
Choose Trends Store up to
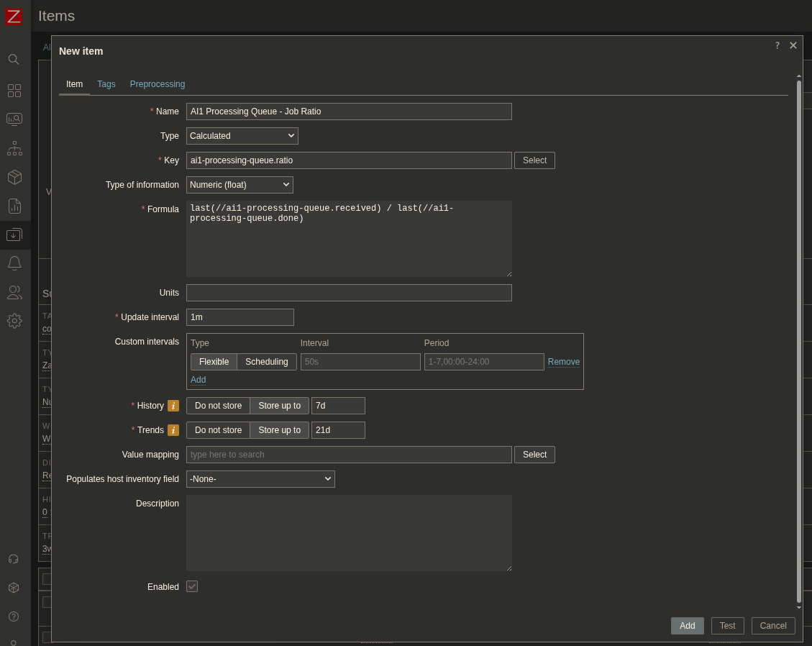pos(279,430)
